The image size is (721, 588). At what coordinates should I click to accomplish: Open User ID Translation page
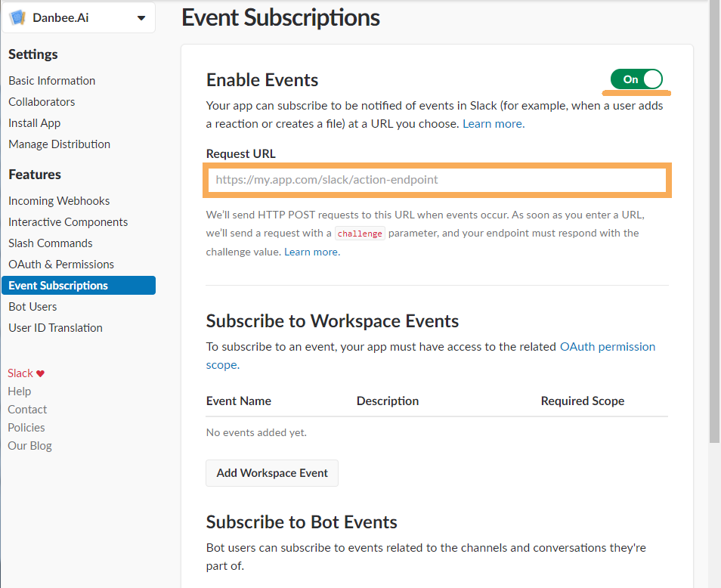tap(56, 328)
